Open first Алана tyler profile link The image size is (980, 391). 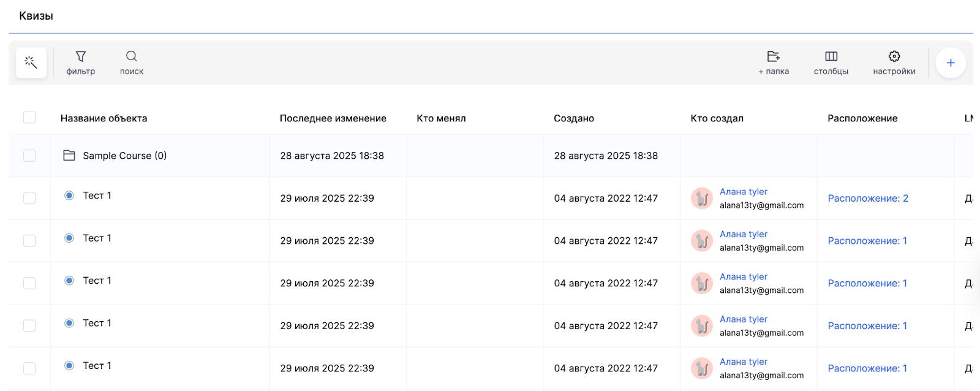coord(744,192)
